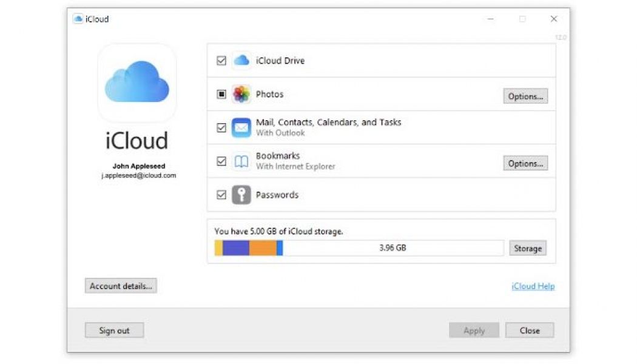Screen dimensions: 637x364
Task: Click the iCloud Drive cloud icon
Action: coord(242,60)
